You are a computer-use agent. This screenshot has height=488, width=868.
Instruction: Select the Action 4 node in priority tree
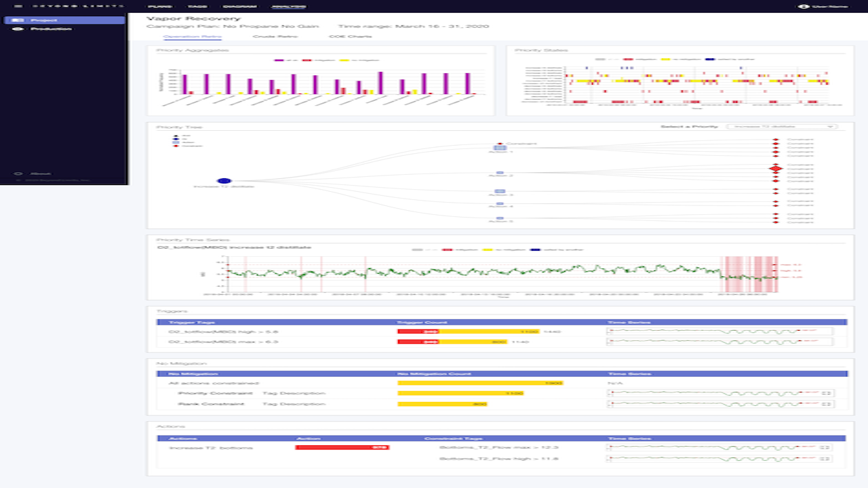[500, 203]
